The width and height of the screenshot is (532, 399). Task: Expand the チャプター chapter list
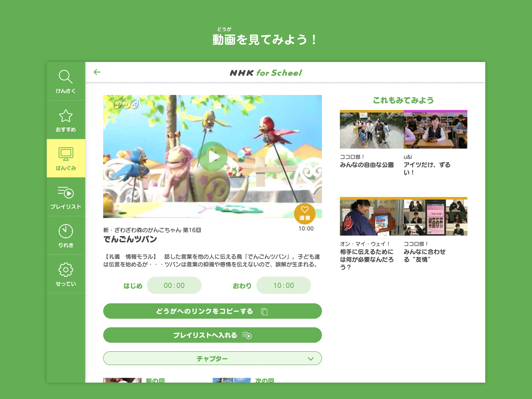pyautogui.click(x=212, y=358)
